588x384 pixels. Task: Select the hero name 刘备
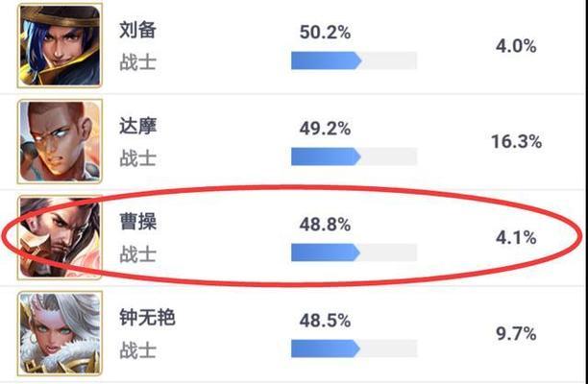click(137, 30)
